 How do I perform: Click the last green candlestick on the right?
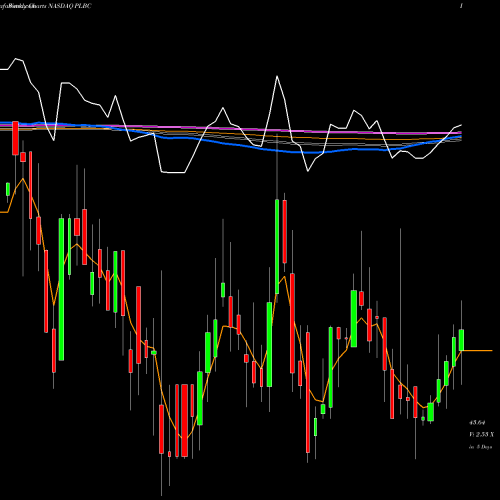click(462, 340)
